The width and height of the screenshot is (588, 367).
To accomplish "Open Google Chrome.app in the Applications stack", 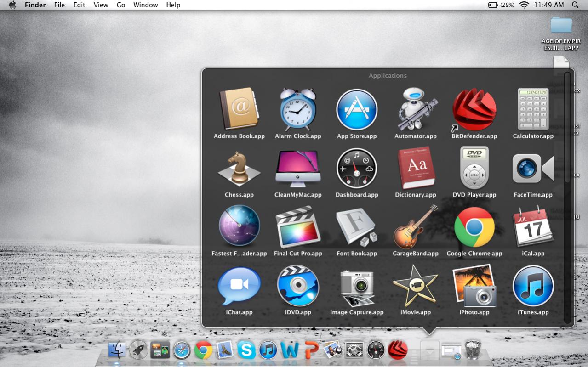I will 474,227.
